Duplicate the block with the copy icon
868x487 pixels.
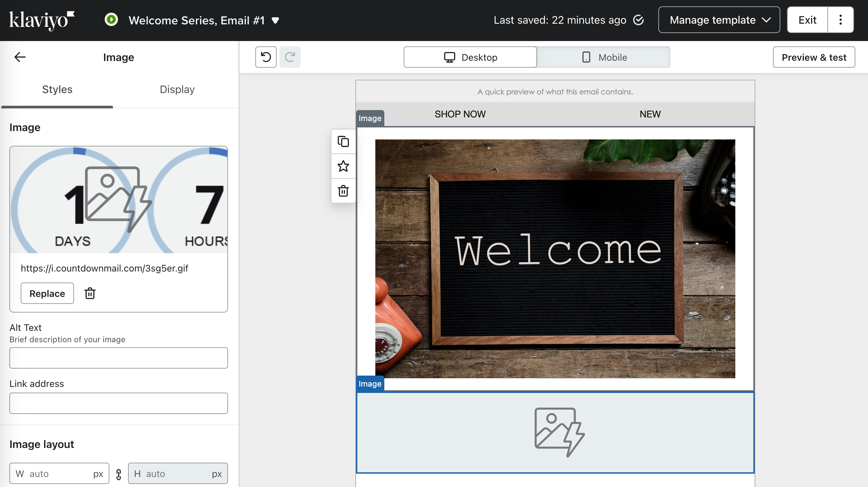[343, 141]
